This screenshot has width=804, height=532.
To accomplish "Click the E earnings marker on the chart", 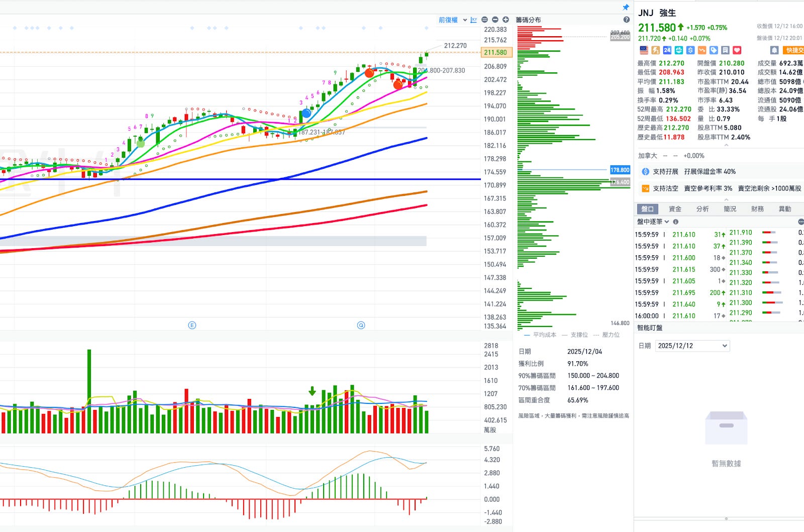I will (192, 325).
